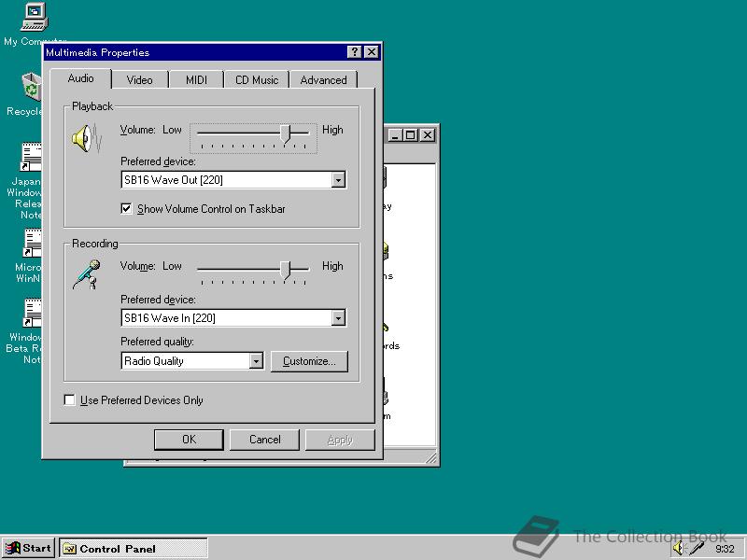Open the My Computer desktop icon
The image size is (747, 560).
pyautogui.click(x=35, y=17)
